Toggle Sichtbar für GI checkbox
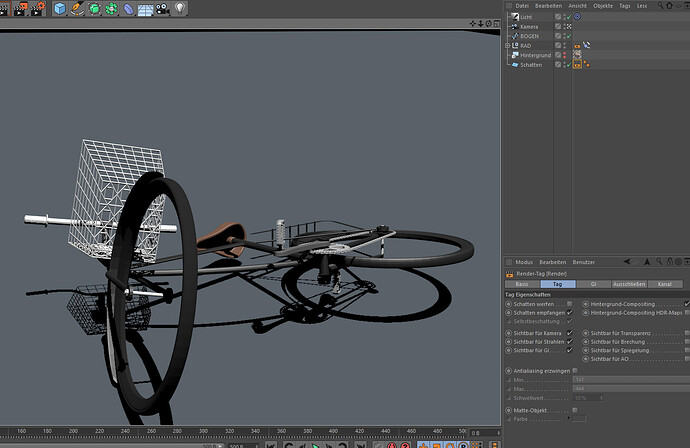The width and height of the screenshot is (690, 448). pyautogui.click(x=569, y=350)
